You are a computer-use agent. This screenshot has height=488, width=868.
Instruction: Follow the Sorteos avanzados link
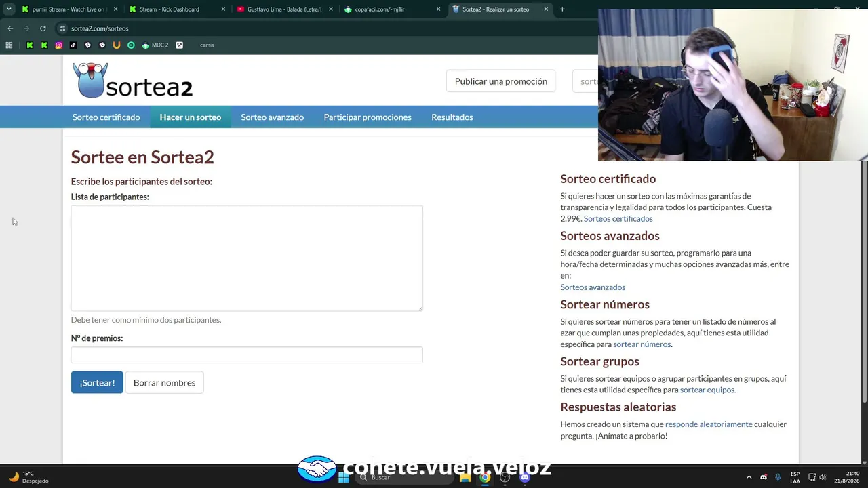tap(593, 287)
